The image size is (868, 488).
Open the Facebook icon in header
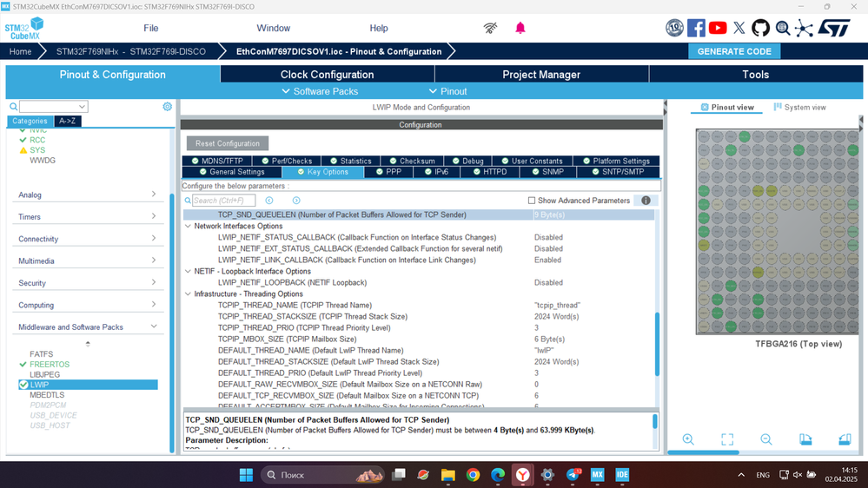[x=696, y=28]
